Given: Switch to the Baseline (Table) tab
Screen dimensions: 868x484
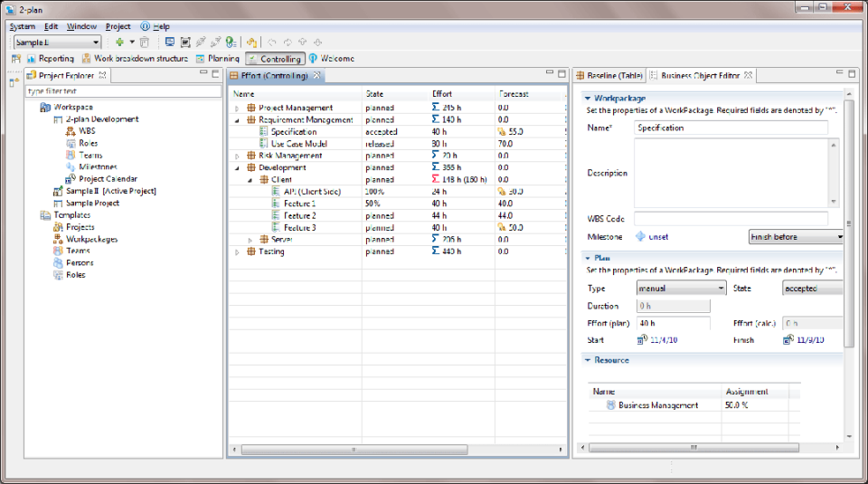Looking at the screenshot, I should point(609,75).
